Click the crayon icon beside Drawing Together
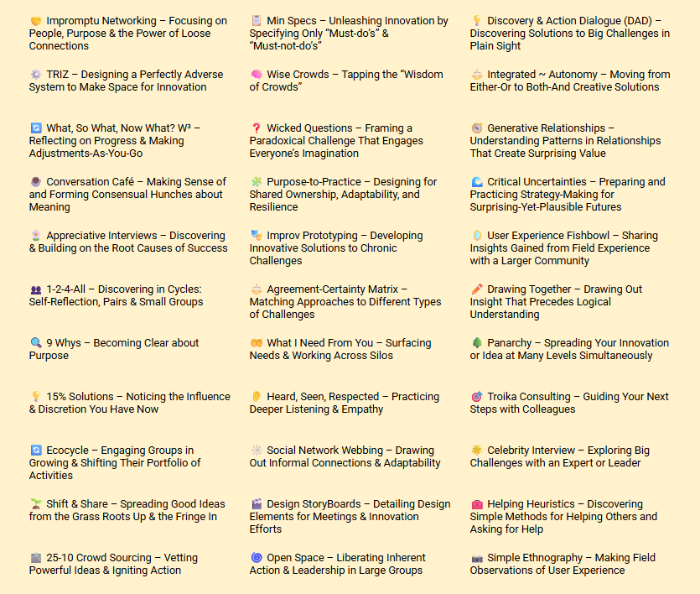This screenshot has width=700, height=594. click(x=477, y=289)
